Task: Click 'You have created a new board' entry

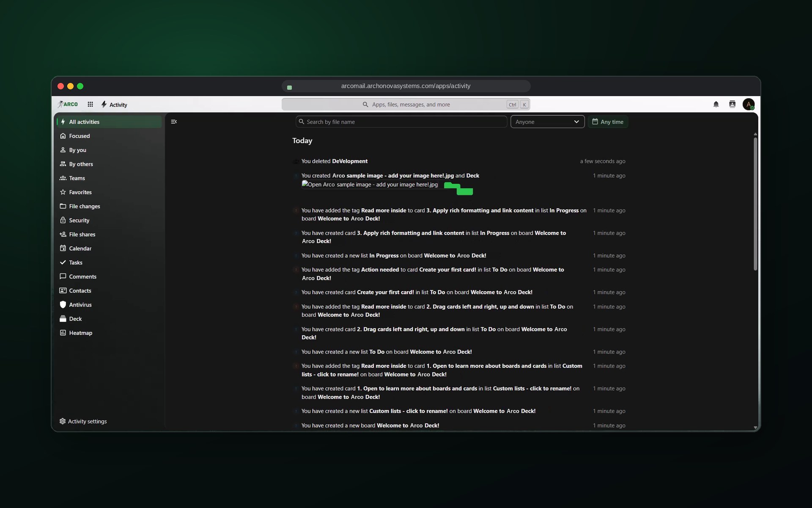Action: pos(370,425)
